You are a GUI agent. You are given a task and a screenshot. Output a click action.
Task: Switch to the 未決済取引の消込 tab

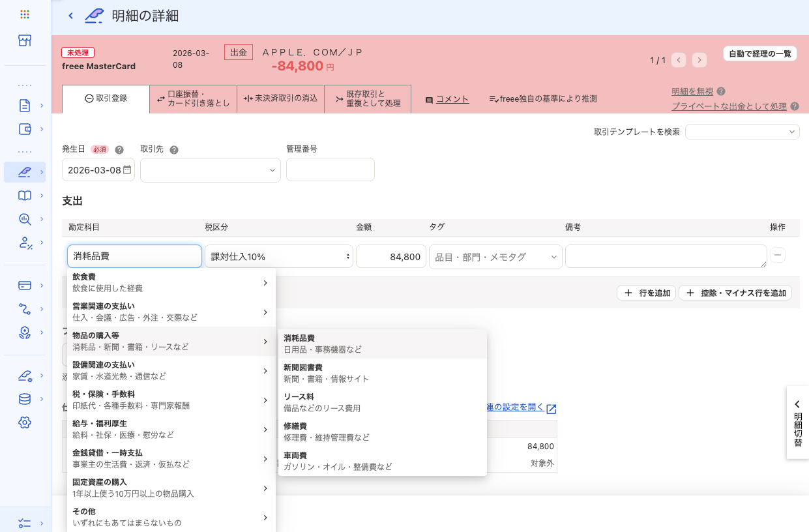(280, 98)
